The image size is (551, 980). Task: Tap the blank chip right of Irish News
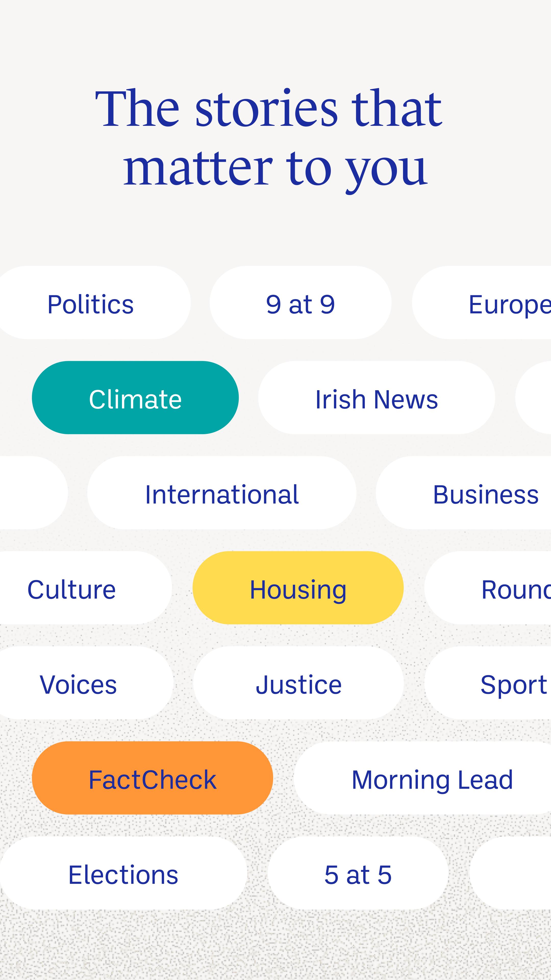coord(533,398)
